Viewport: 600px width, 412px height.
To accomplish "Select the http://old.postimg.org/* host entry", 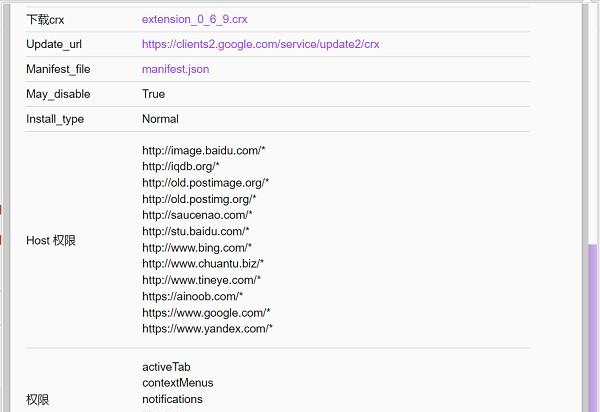I will pos(201,199).
